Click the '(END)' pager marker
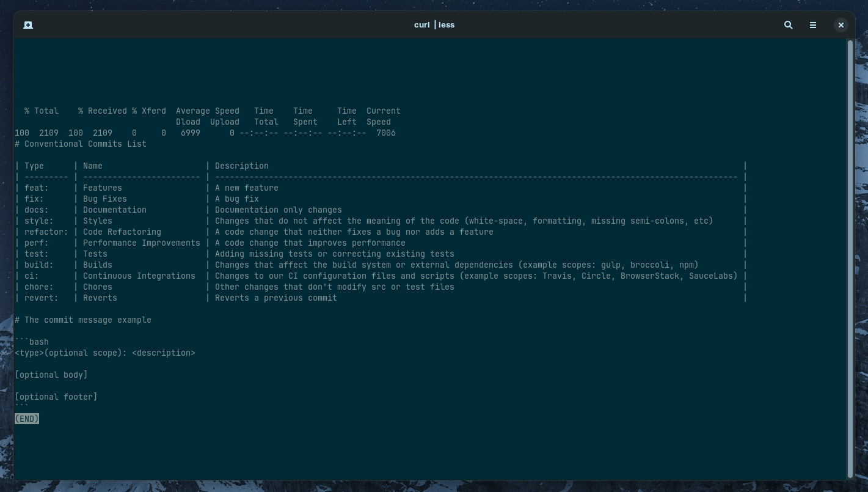 [27, 419]
